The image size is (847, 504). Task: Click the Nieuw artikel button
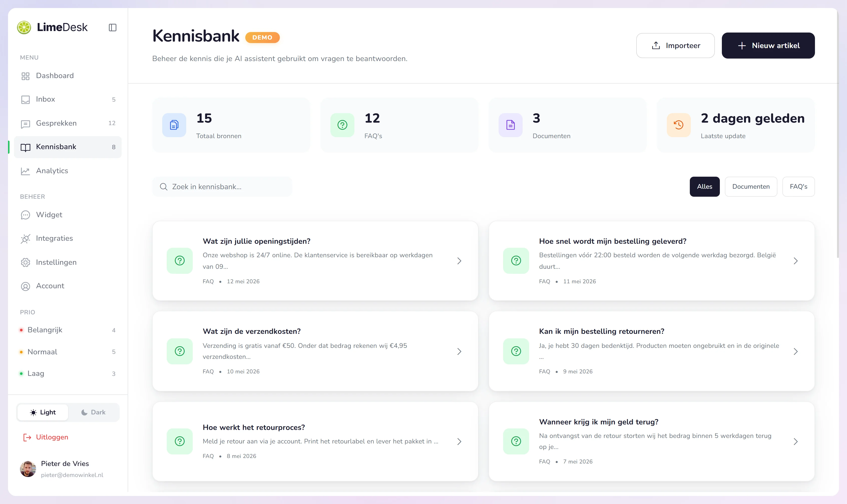pyautogui.click(x=768, y=46)
